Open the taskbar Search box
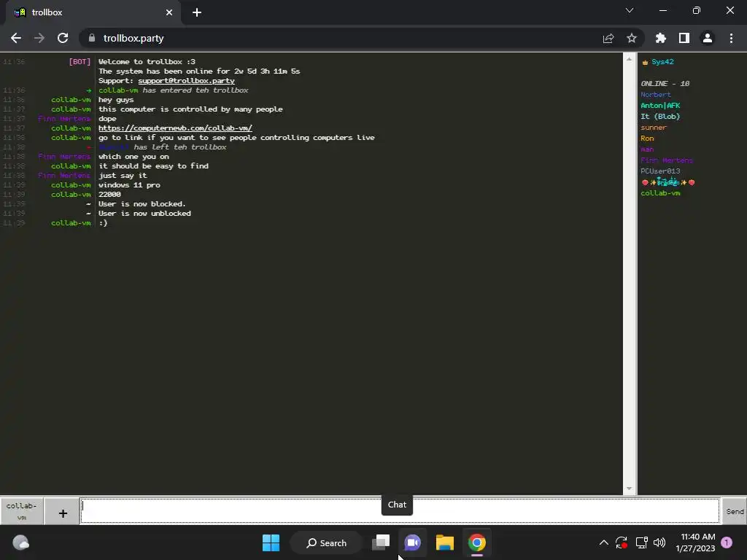The image size is (747, 560). (x=326, y=542)
